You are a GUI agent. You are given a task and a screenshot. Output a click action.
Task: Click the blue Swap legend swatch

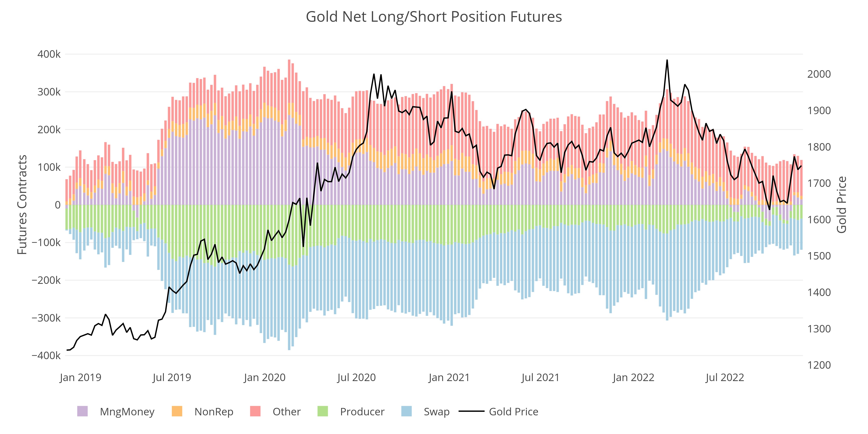[406, 411]
